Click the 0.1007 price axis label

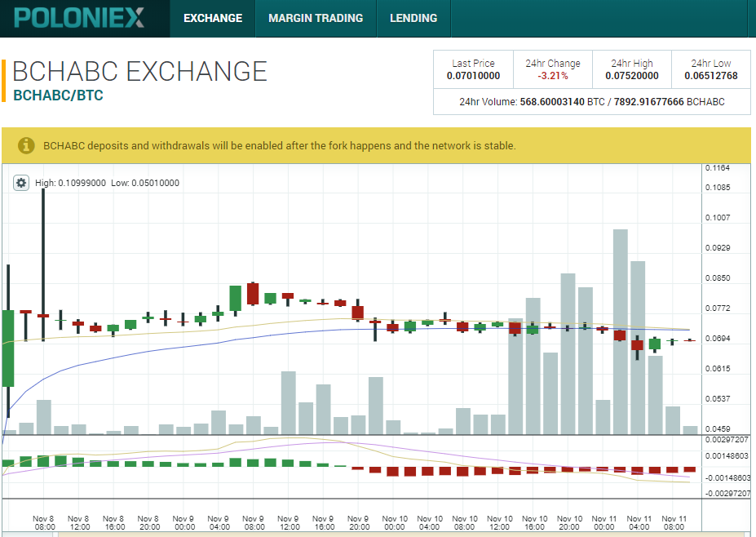pyautogui.click(x=718, y=218)
